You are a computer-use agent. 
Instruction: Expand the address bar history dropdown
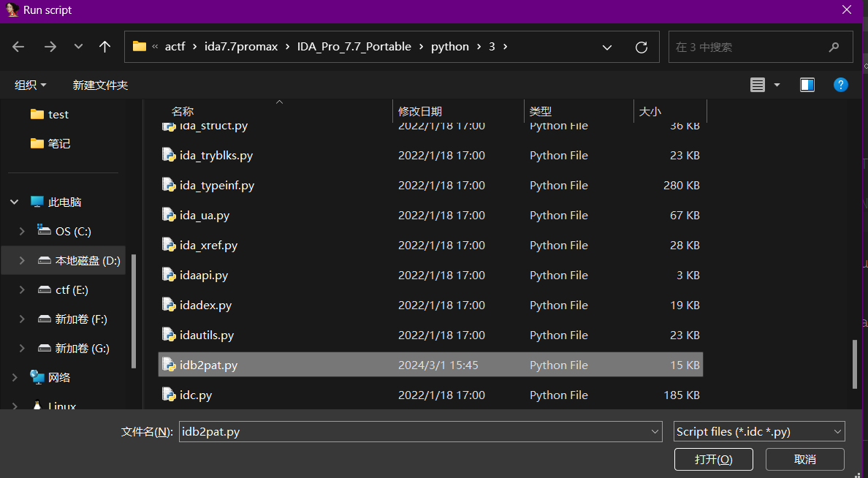(x=606, y=47)
